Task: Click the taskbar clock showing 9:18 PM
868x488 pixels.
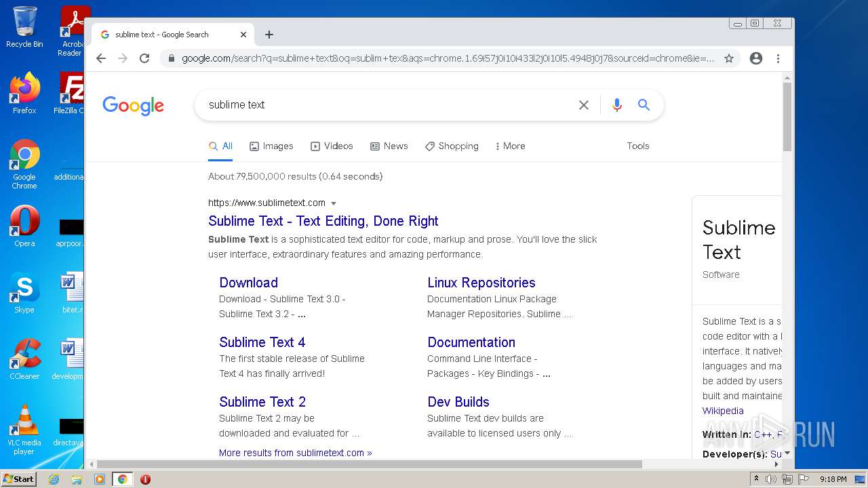Action: 833,479
